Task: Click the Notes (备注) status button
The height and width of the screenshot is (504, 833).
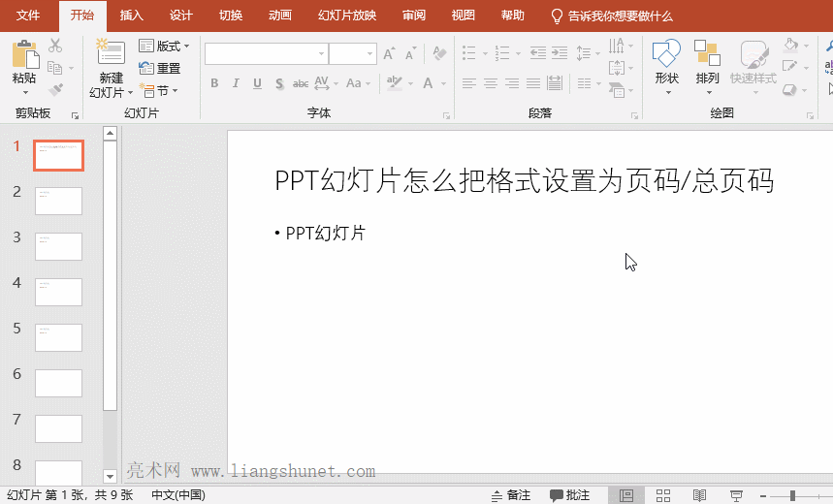Action: (x=511, y=495)
